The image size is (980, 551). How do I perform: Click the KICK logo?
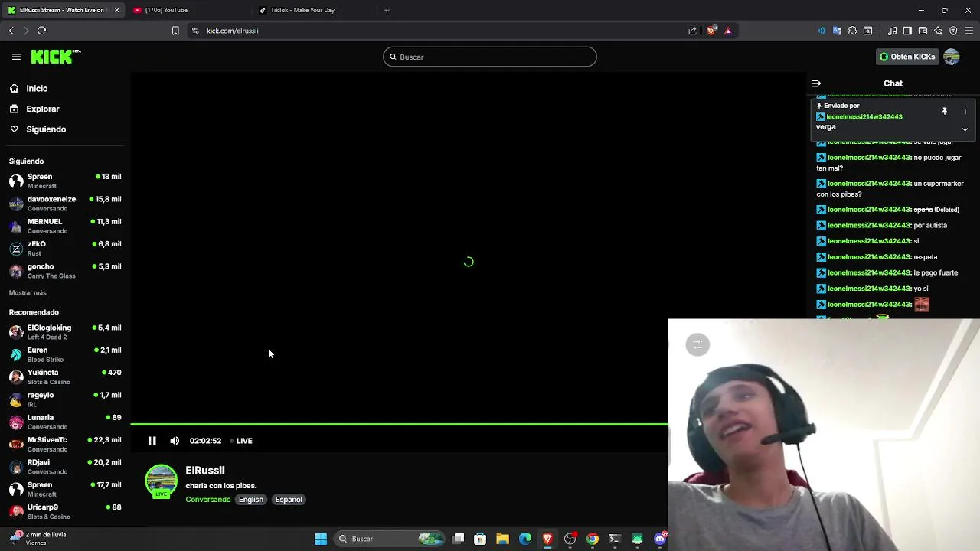[x=56, y=57]
